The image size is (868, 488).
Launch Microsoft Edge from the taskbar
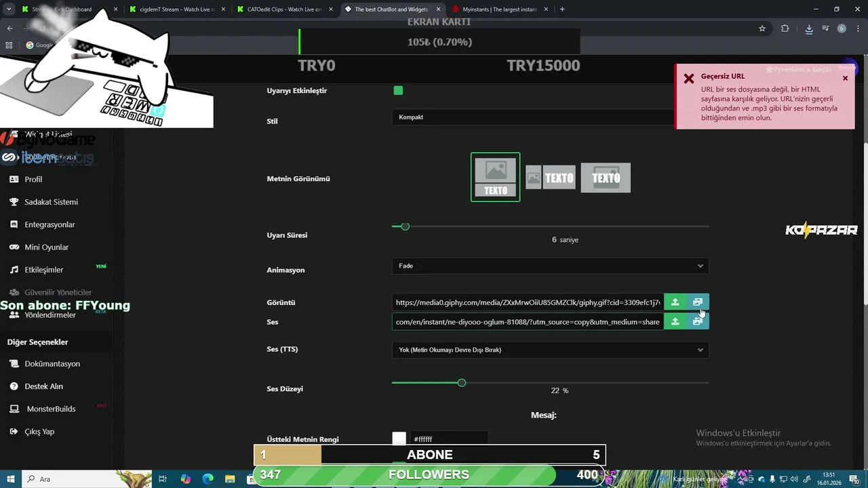[x=208, y=479]
